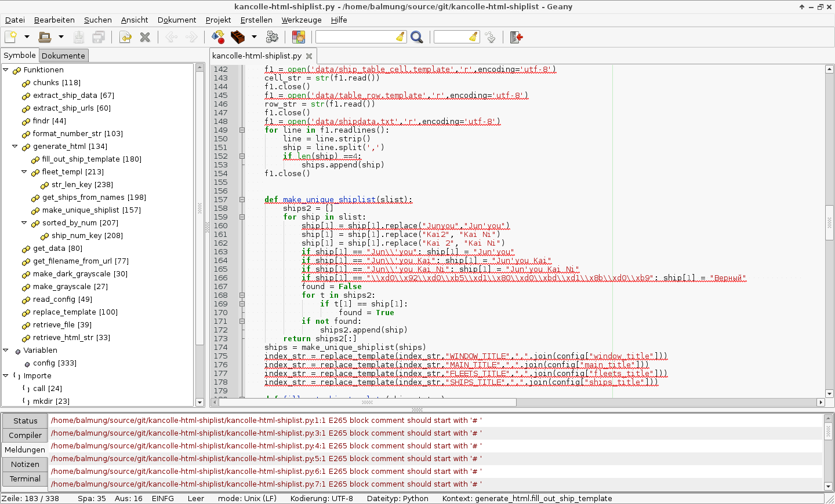Switch to the Dokumente sidebar tab
835x504 pixels.
click(x=63, y=56)
